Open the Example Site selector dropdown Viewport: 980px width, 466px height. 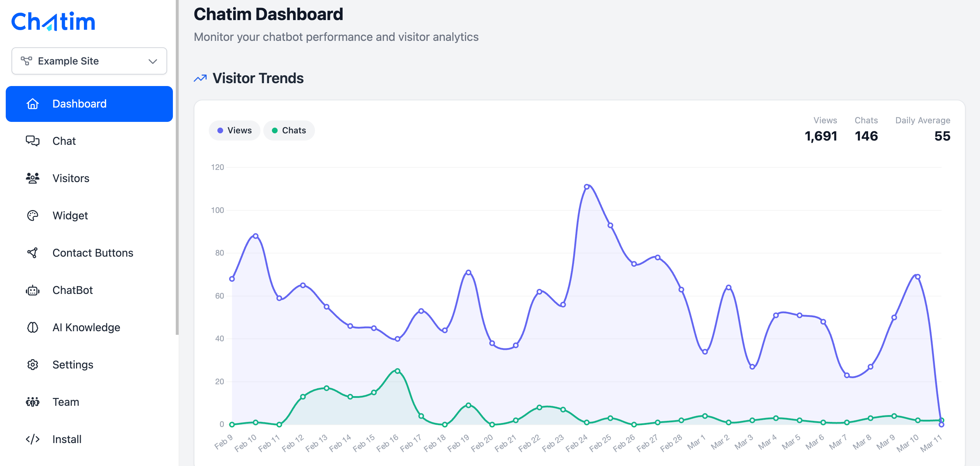tap(89, 61)
